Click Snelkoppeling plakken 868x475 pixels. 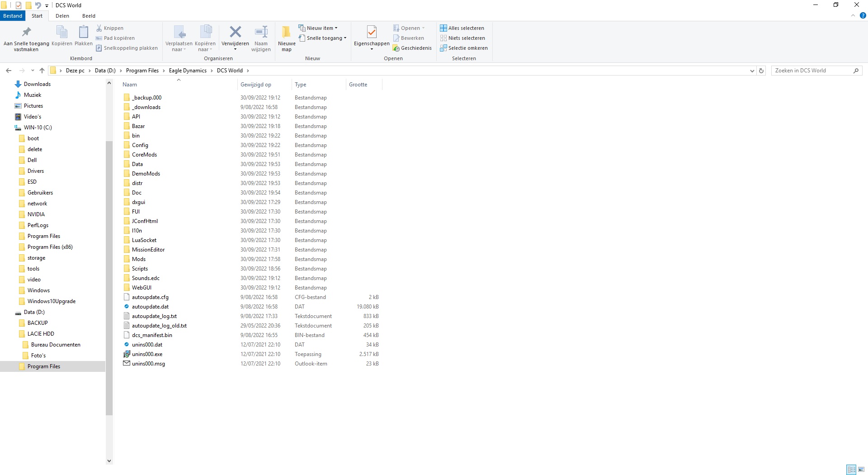(127, 48)
